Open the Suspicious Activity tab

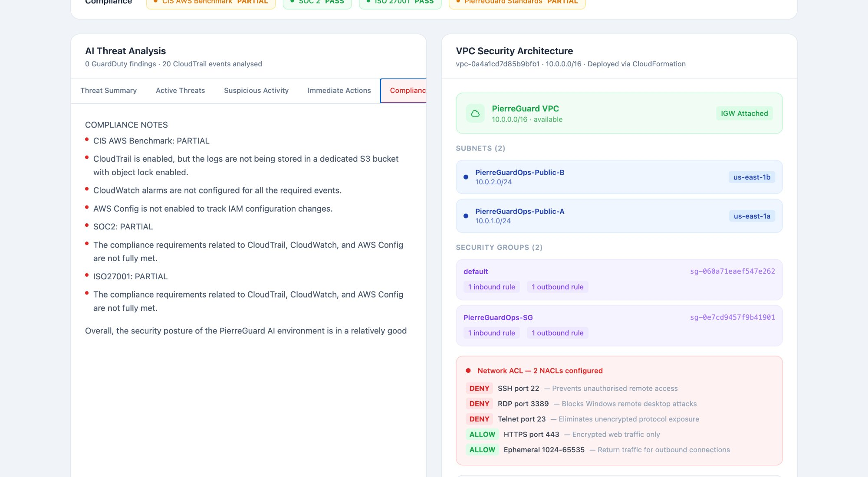256,90
